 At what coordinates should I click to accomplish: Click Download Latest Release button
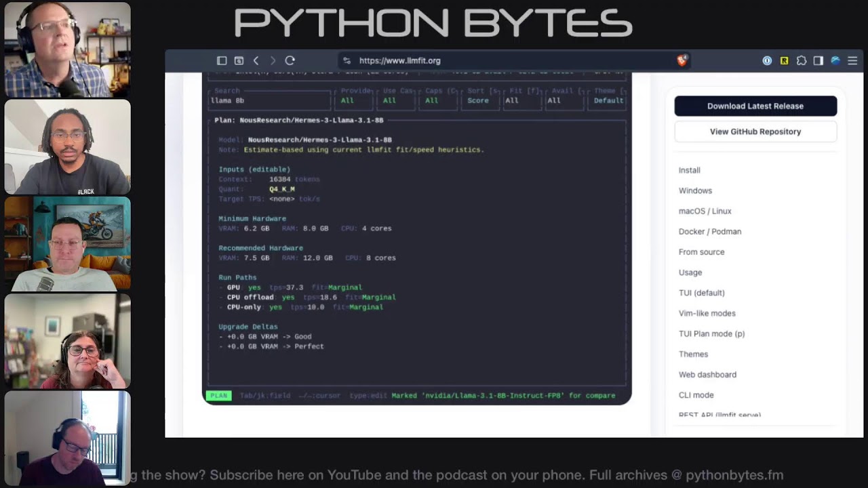[755, 106]
